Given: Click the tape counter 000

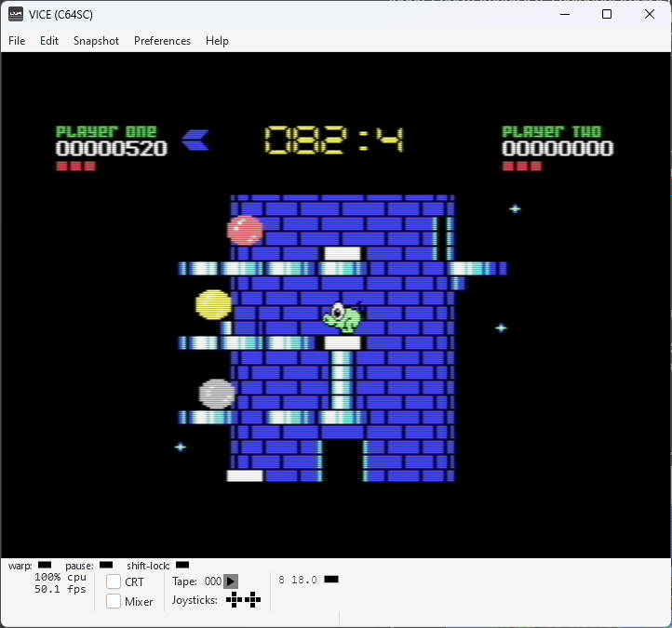Looking at the screenshot, I should 213,581.
